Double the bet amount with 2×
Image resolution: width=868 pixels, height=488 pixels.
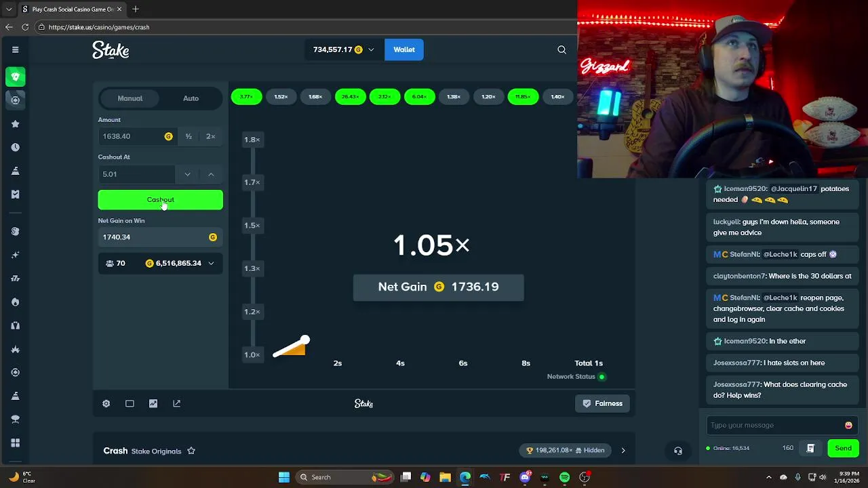pos(211,136)
